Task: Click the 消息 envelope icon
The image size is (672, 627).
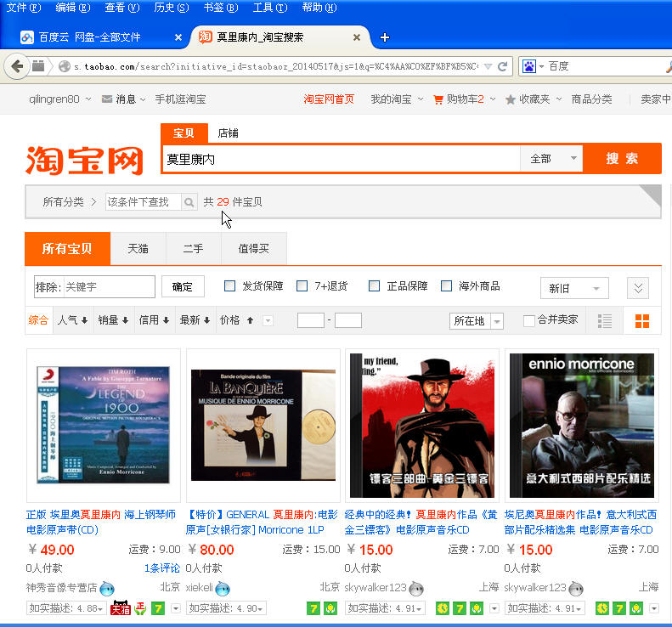Action: point(107,99)
